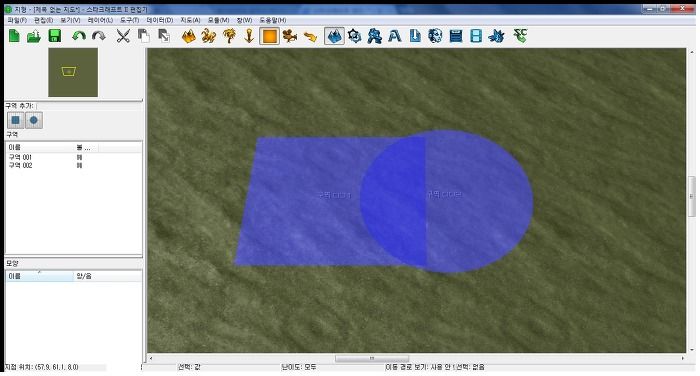Open the 창(W) menu
This screenshot has height=376, width=700.
244,20
